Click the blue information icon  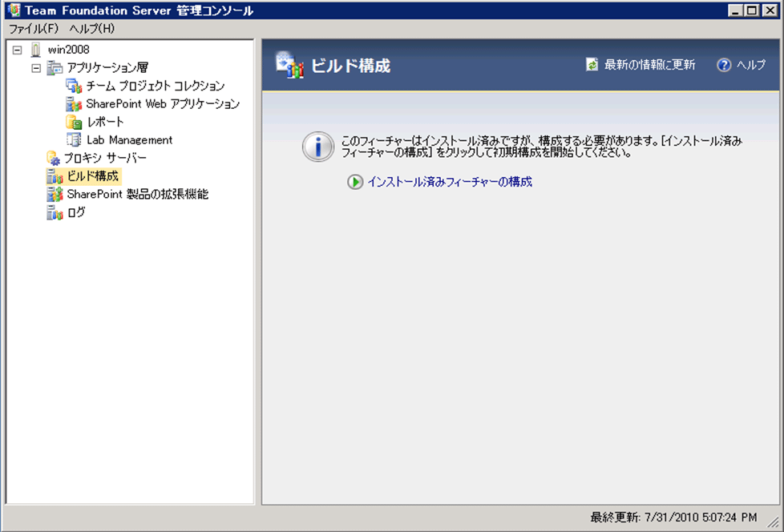pos(318,147)
